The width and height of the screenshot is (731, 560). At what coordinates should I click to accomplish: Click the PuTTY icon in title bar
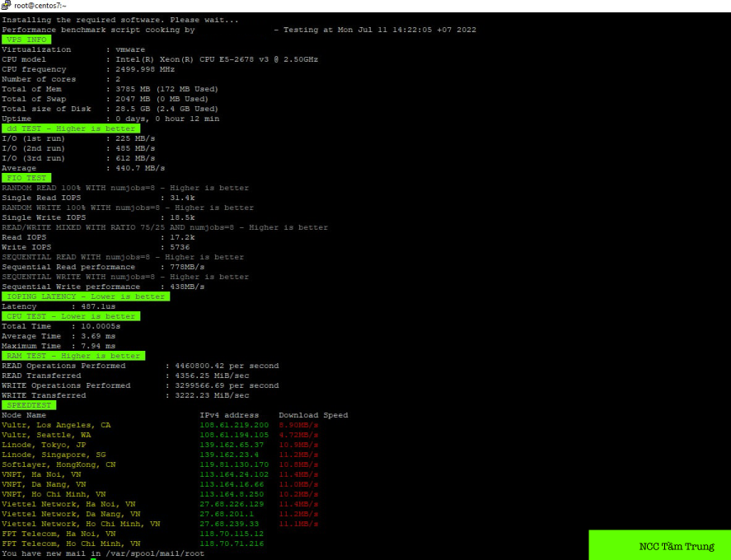(7, 6)
